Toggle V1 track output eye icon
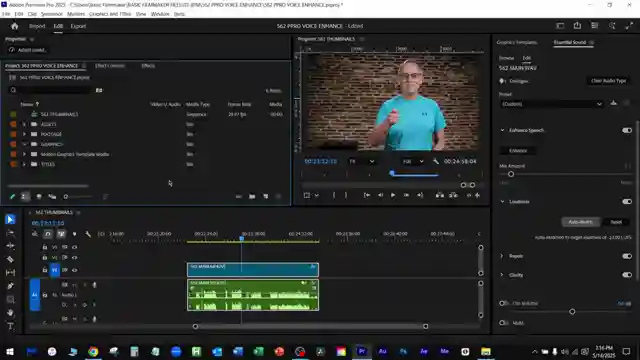 coord(74,270)
